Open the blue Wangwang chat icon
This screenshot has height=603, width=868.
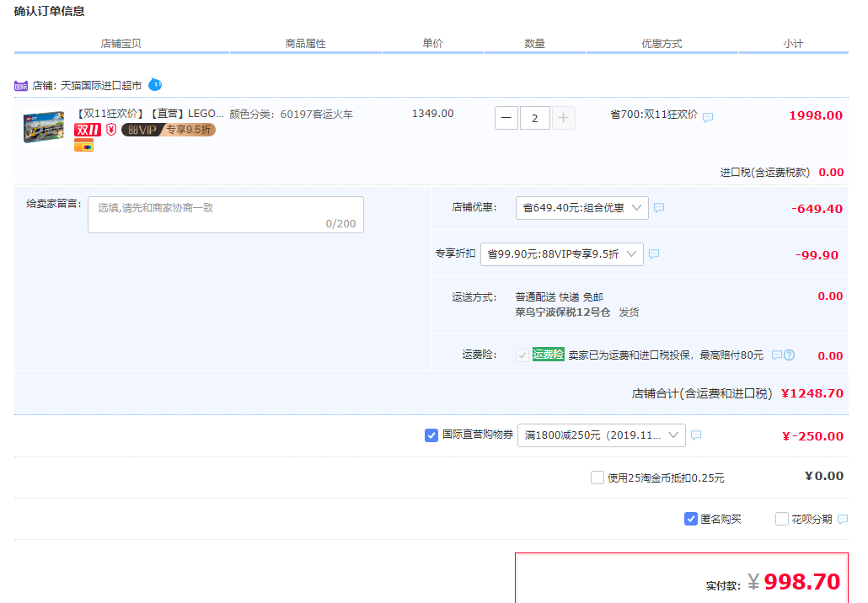click(x=155, y=85)
